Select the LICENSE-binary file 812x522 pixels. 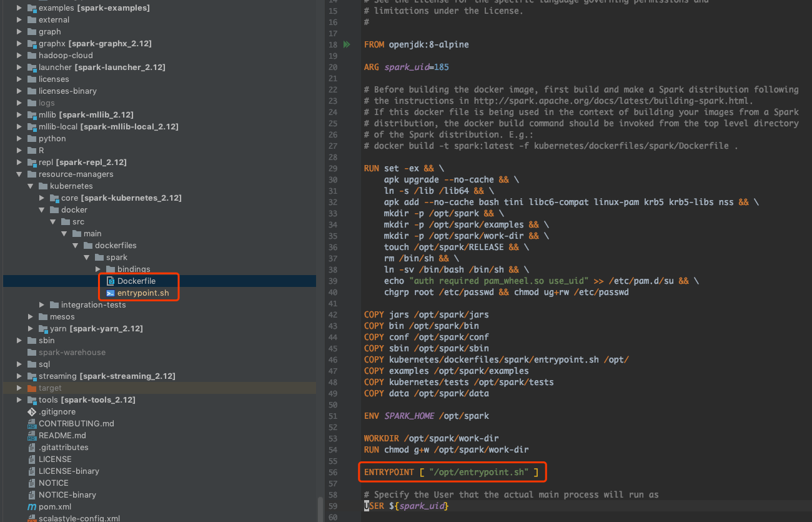[x=69, y=471]
